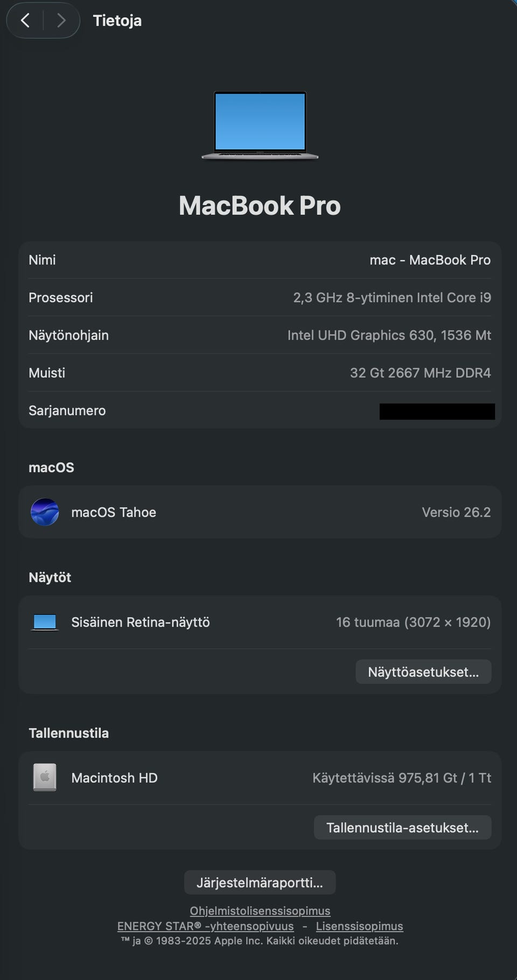This screenshot has width=517, height=980.
Task: Click the macOS Tahoe version row
Action: (260, 512)
